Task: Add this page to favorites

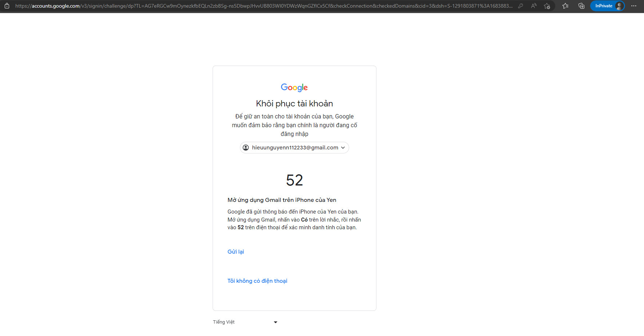Action: click(547, 6)
